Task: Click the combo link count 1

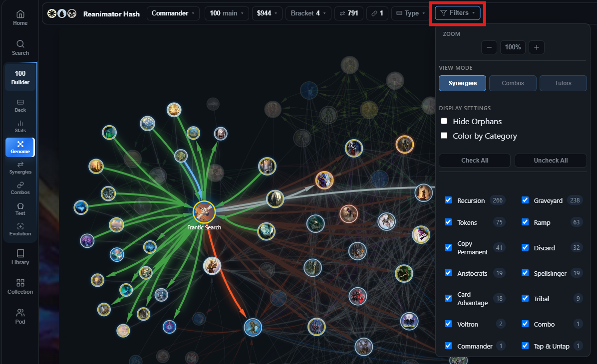Action: tap(377, 13)
